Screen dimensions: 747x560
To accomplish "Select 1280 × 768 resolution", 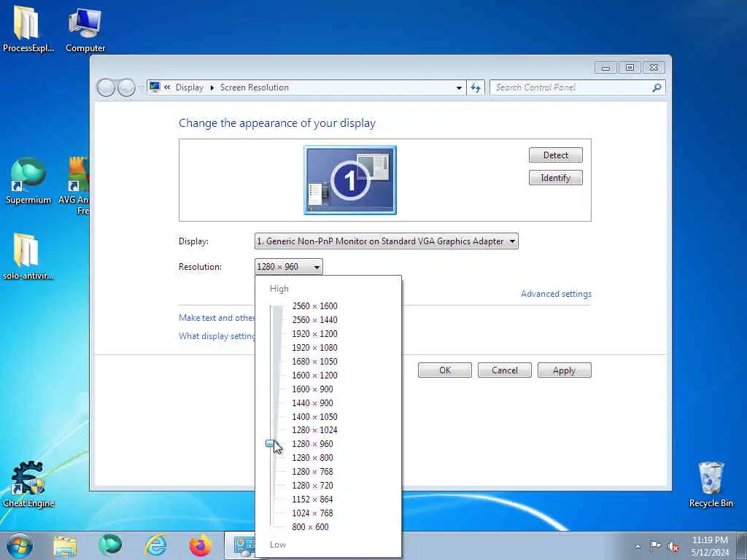I will (312, 471).
